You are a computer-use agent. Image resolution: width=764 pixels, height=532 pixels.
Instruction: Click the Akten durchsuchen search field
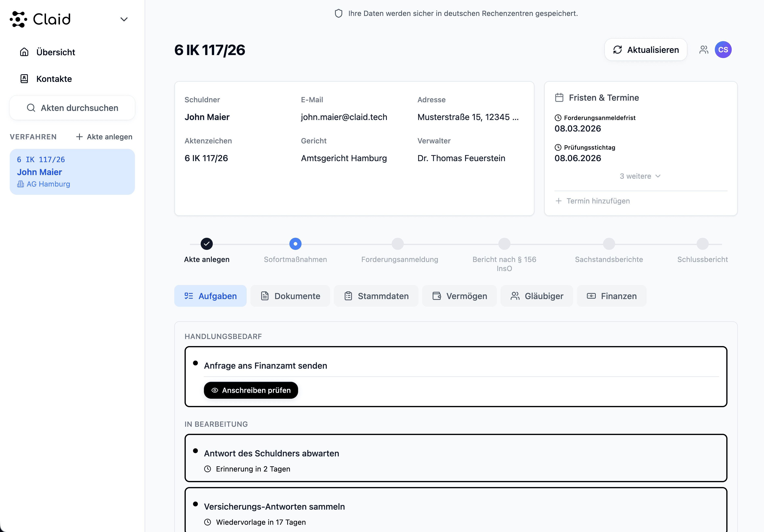click(x=72, y=108)
